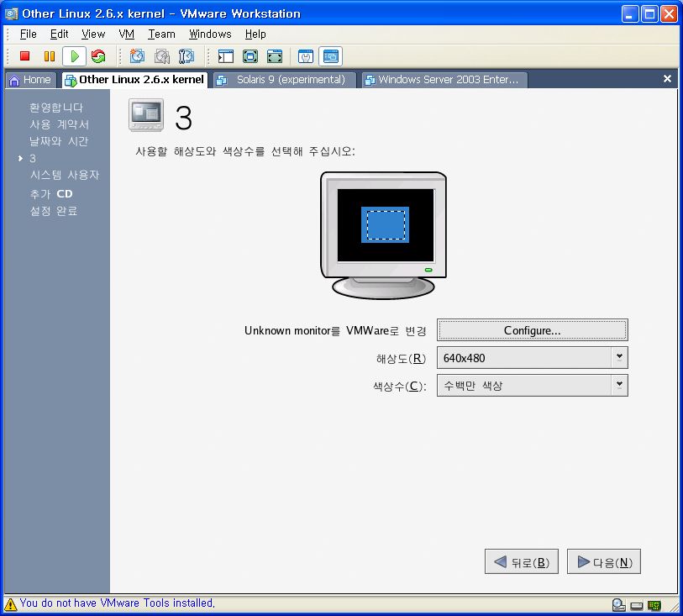
Task: Click the green Power On play icon
Action: [75, 56]
